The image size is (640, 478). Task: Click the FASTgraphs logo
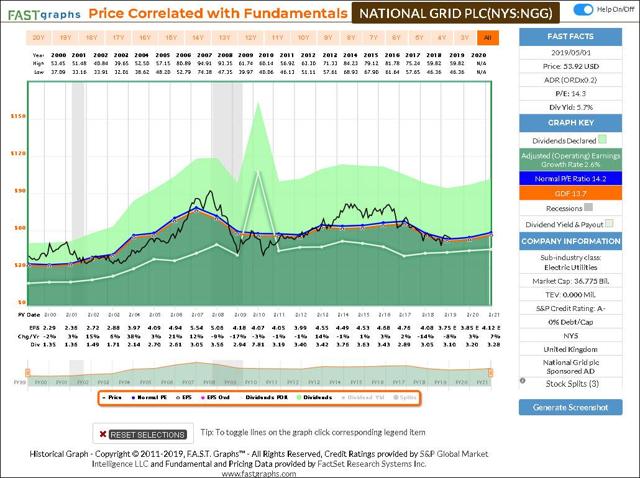pos(44,15)
